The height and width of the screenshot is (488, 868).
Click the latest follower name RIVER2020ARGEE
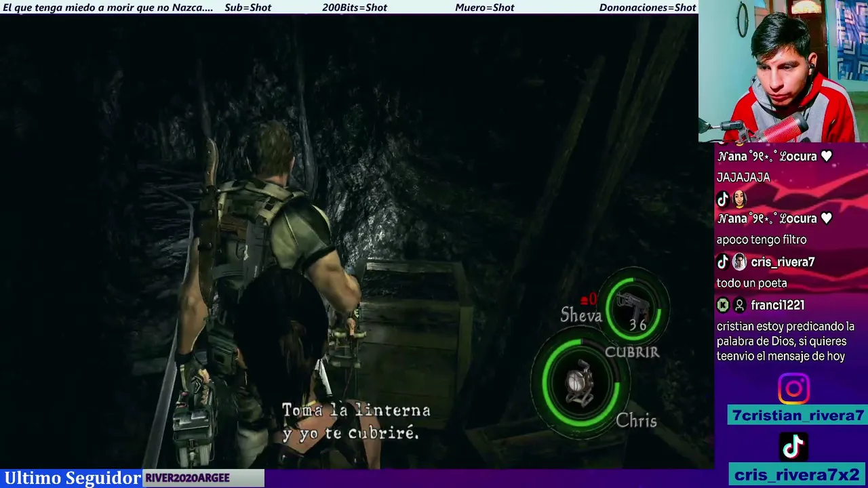tap(187, 478)
